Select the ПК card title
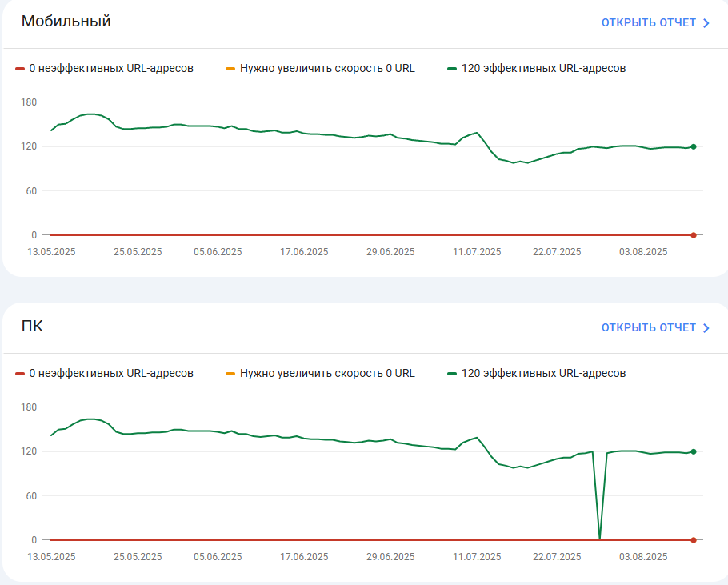Screen dimensions: 728x585 pyautogui.click(x=32, y=326)
